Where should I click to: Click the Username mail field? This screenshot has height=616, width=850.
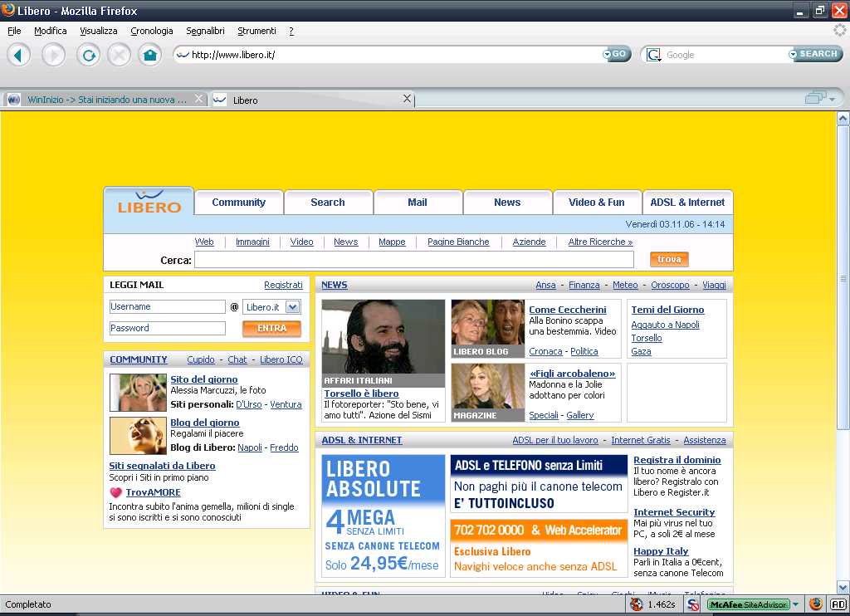coord(167,307)
